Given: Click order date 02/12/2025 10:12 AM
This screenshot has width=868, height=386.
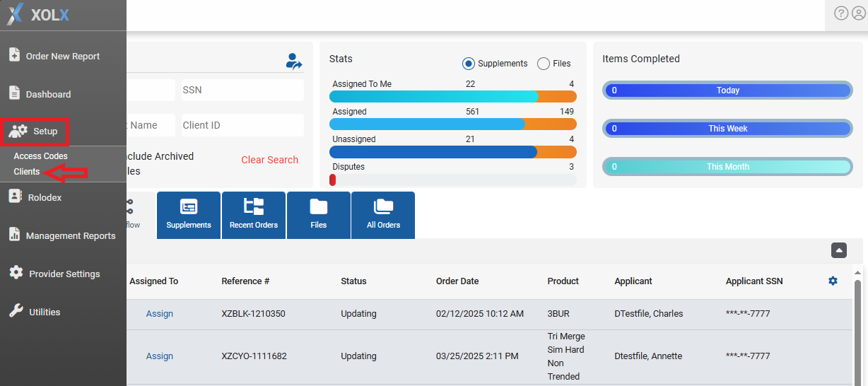Looking at the screenshot, I should [480, 314].
